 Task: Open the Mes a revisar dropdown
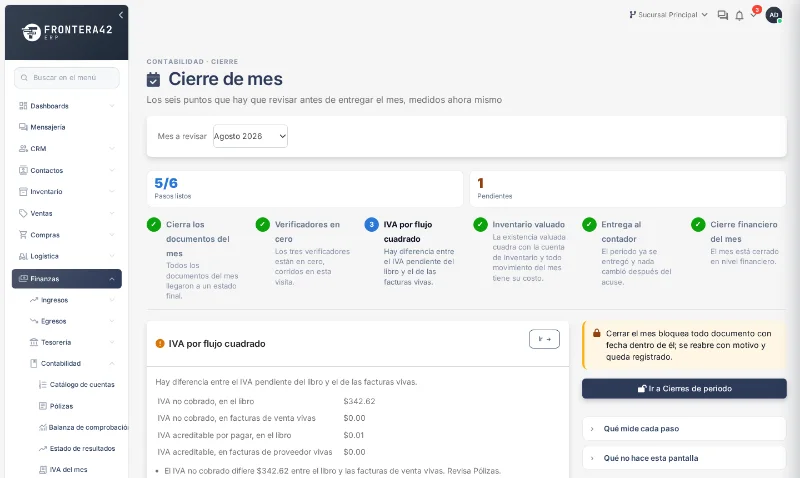point(250,136)
